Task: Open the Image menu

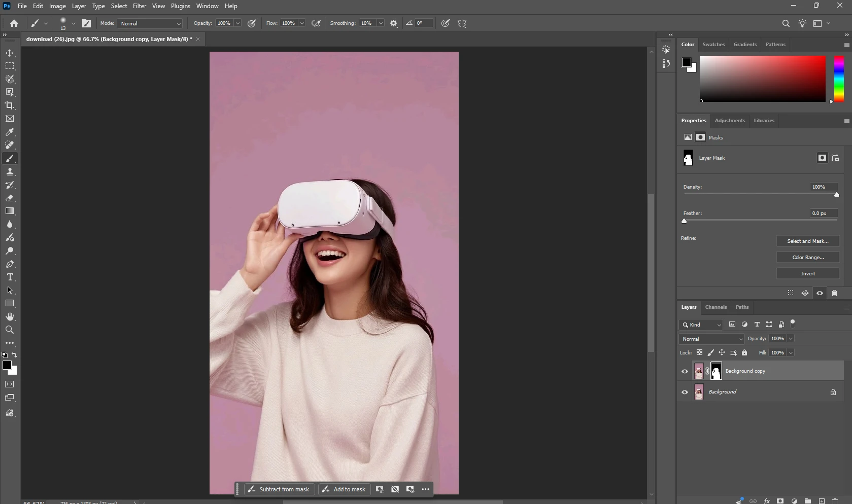Action: 57,6
